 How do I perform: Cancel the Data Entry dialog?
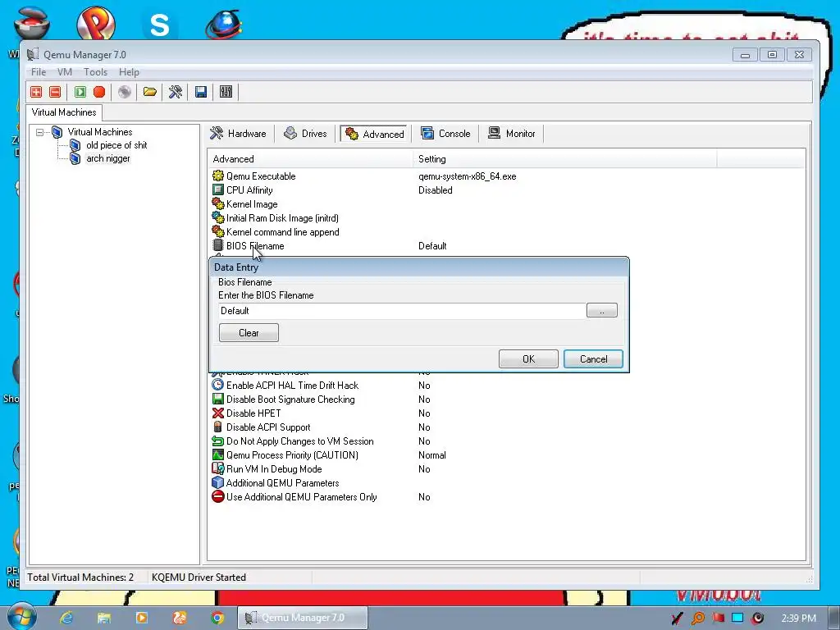[593, 359]
